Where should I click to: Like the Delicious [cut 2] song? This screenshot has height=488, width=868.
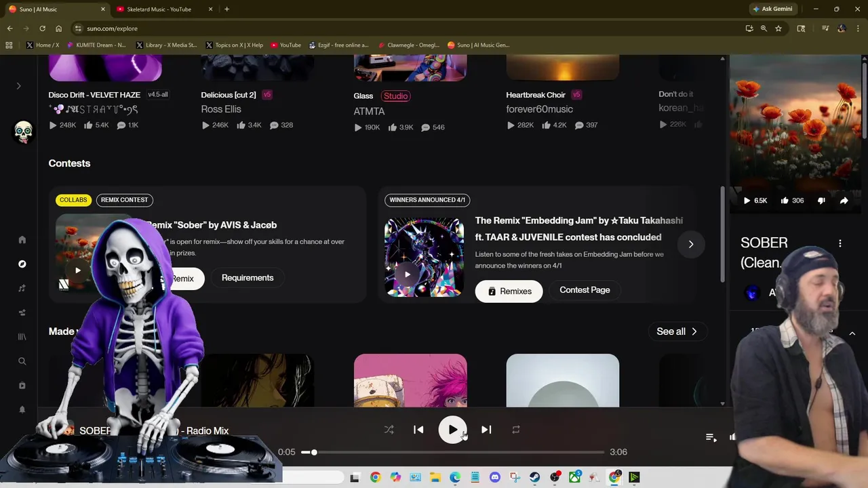241,125
